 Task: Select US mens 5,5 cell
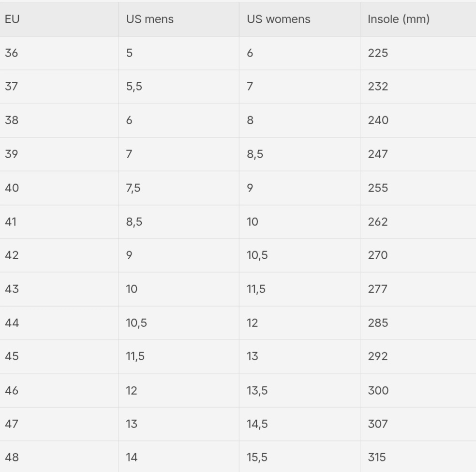[134, 87]
